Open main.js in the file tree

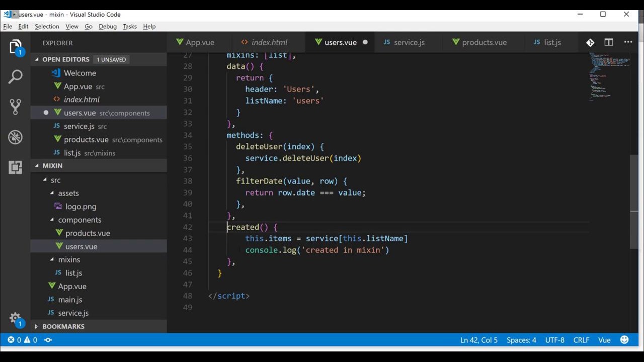point(70,300)
